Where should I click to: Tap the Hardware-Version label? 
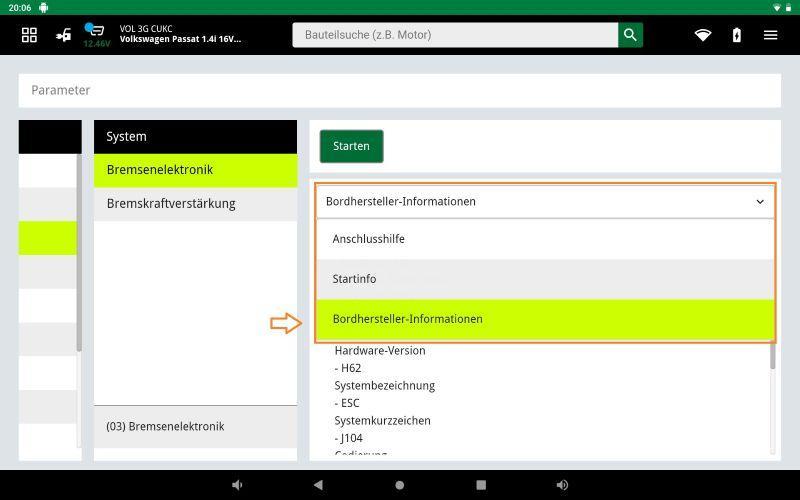pyautogui.click(x=380, y=351)
